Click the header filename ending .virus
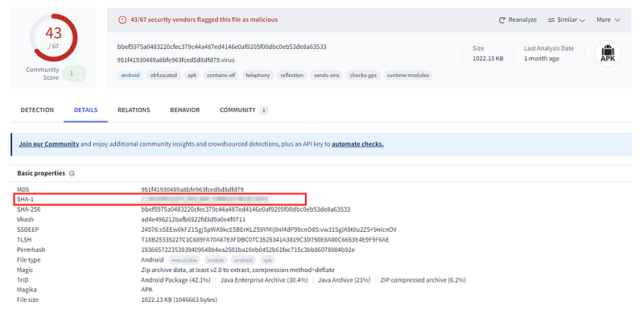Screen dimensions: 644x314 tap(175, 60)
